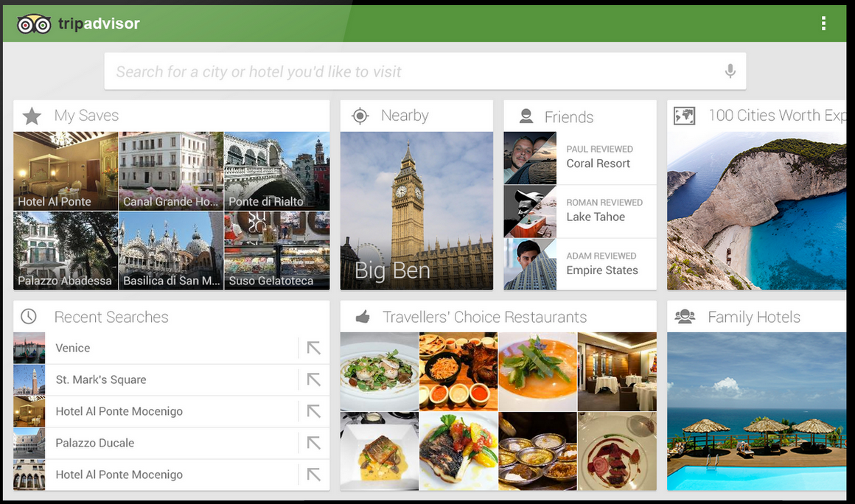Click Roman's profile photo in Friends
The width and height of the screenshot is (855, 504).
coord(530,211)
